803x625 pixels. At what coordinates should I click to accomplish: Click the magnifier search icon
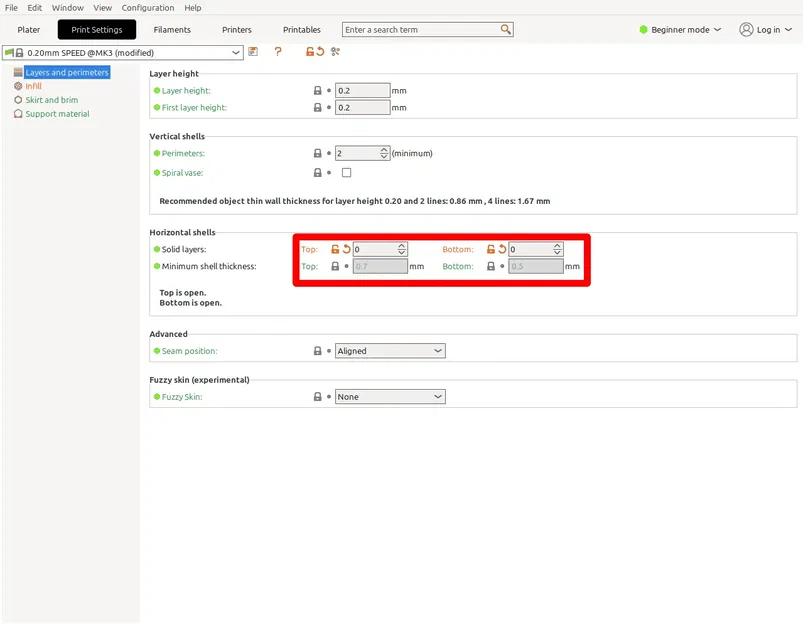tap(505, 30)
